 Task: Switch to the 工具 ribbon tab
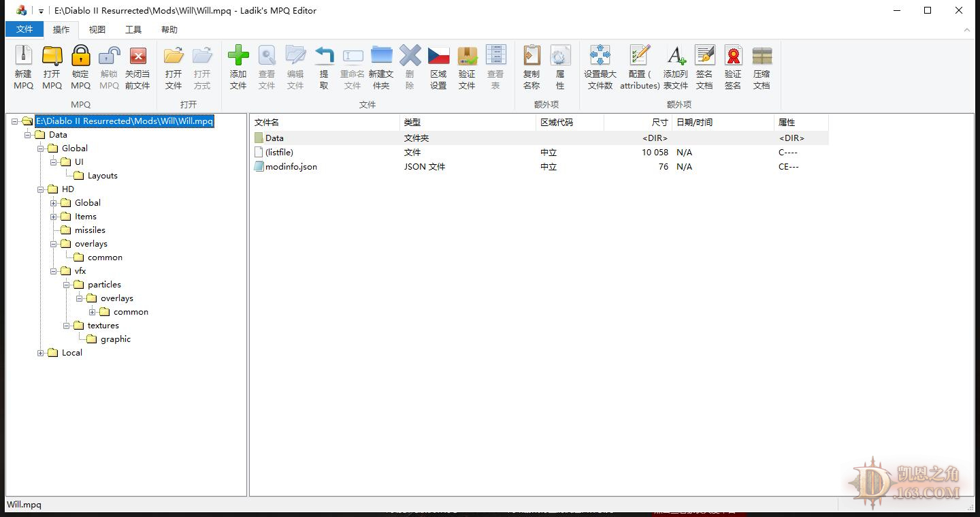[133, 29]
